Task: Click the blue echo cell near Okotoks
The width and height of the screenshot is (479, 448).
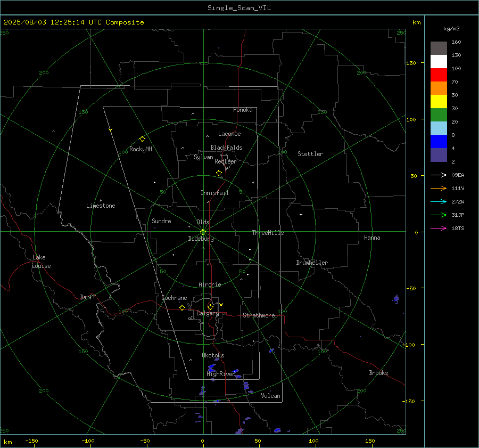Action: [212, 367]
